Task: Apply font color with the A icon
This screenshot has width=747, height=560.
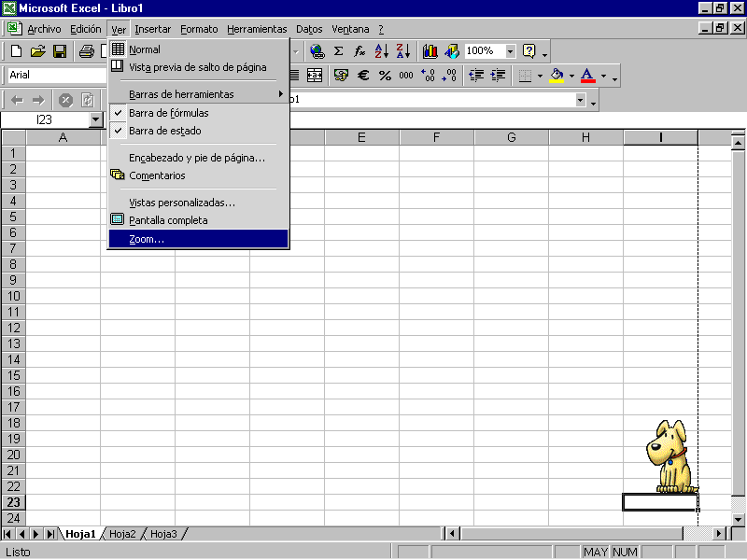Action: tap(585, 75)
